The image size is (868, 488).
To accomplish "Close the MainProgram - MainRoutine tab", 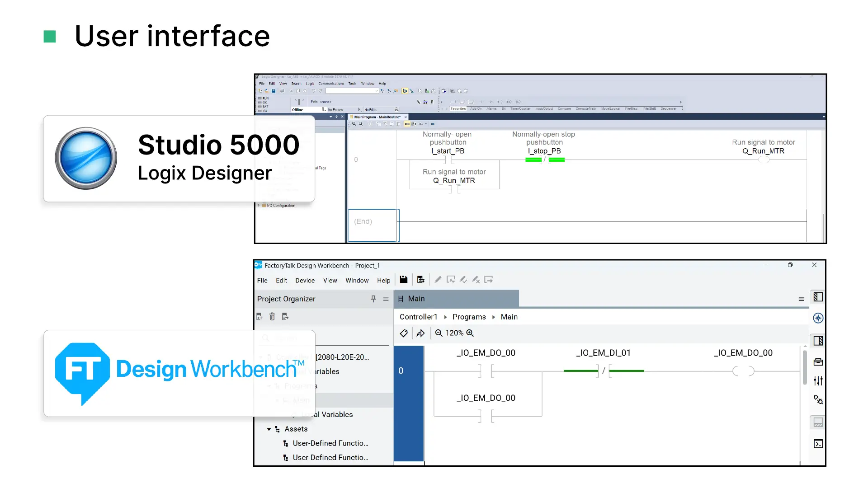I will pos(406,117).
